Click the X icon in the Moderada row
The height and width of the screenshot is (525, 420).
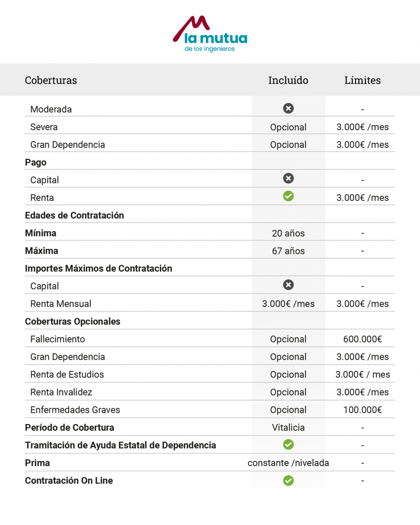(288, 108)
